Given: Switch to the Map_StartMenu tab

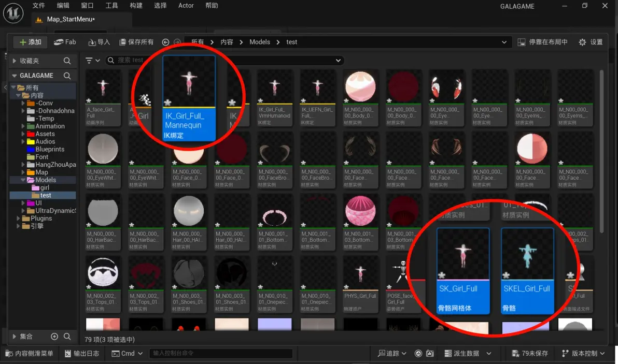Looking at the screenshot, I should click(71, 19).
